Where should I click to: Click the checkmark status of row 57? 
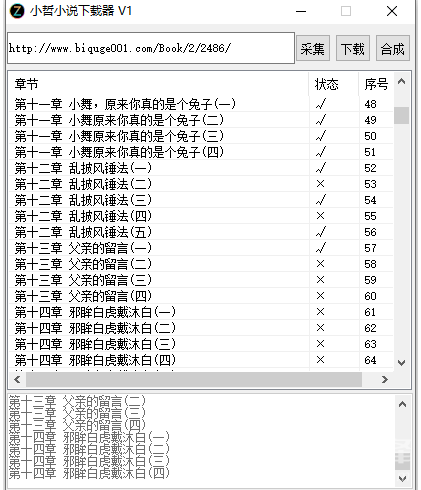321,248
